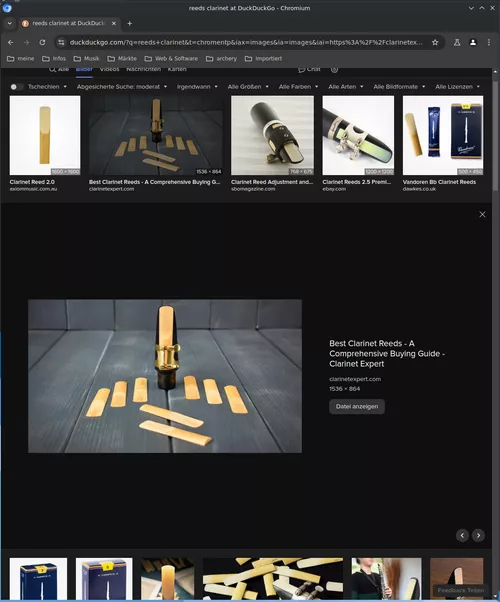Select the "1536 × 864" size text in detail panel
This screenshot has width=500, height=602.
344,389
